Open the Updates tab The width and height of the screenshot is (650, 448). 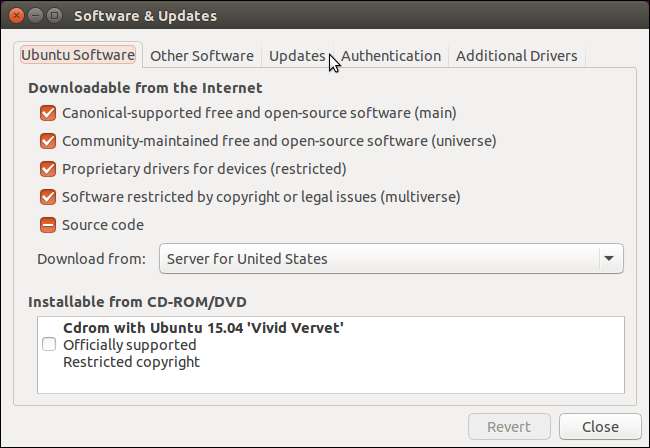coord(296,56)
